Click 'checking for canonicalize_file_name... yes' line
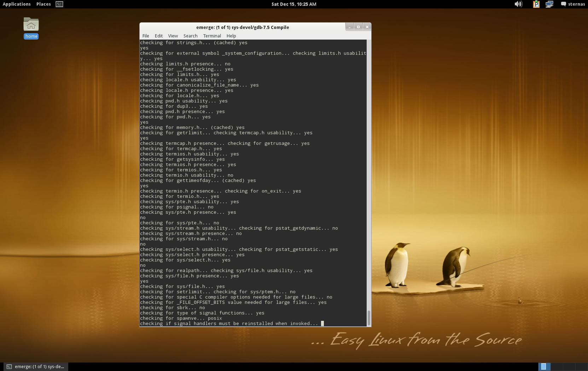Image resolution: width=588 pixels, height=371 pixels. click(x=199, y=85)
